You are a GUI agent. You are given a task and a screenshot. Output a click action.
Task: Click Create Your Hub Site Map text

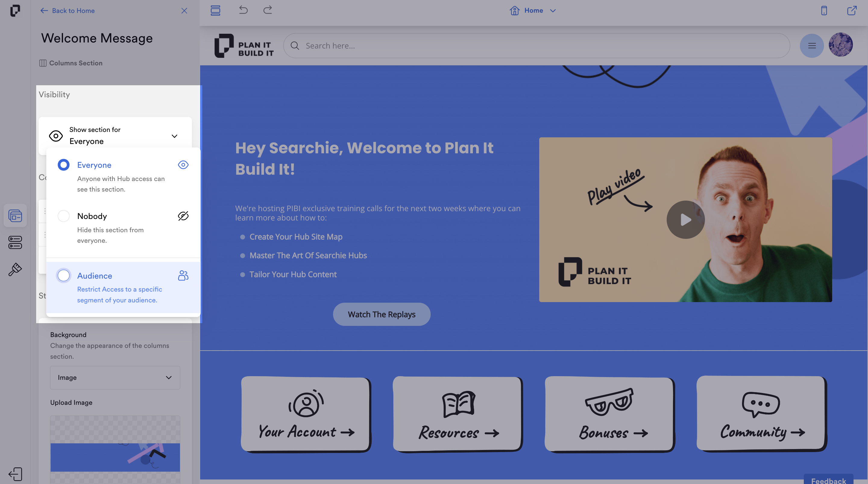(x=296, y=237)
